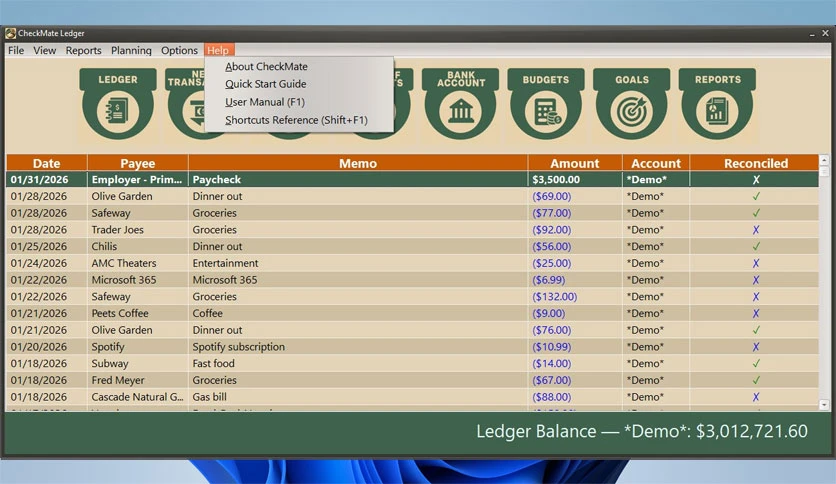
Task: Click the New Transaction toolbar icon
Action: pos(185,104)
